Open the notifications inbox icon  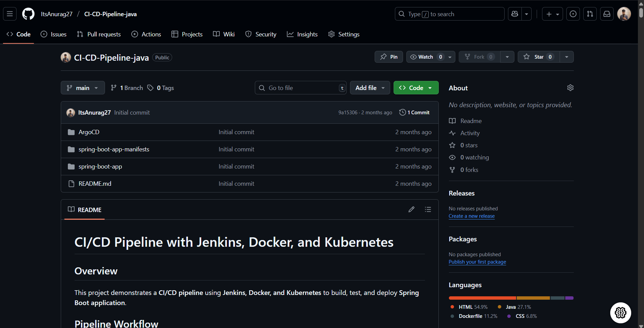(x=607, y=14)
